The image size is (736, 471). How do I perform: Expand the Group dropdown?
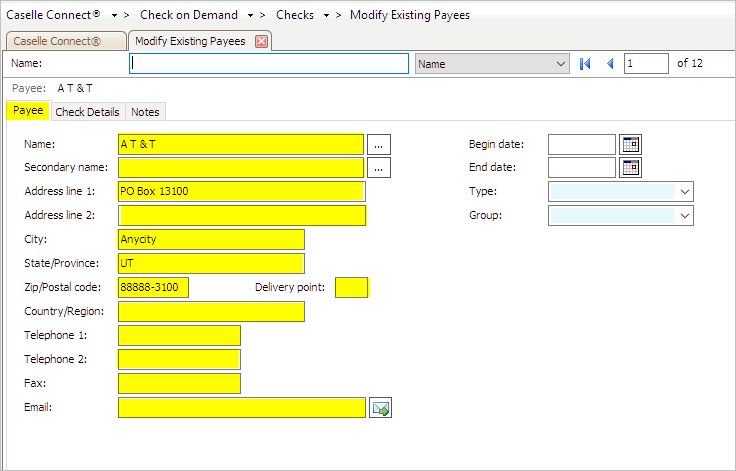684,215
